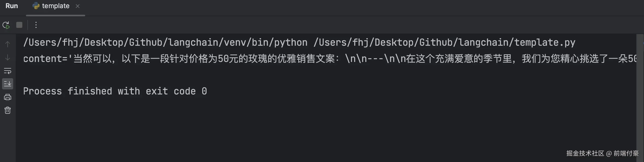Viewport: 644px width, 162px height.
Task: Jump down the stack trace
Action: [8, 58]
